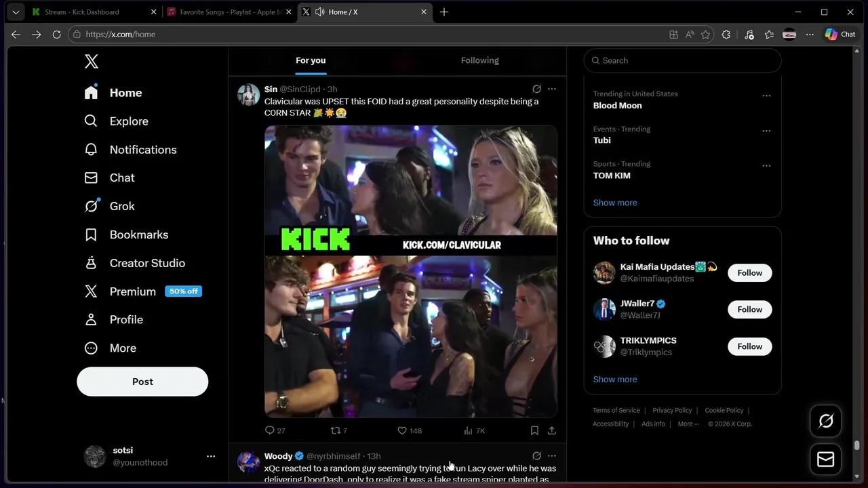
Task: Like Sin's post
Action: [410, 430]
